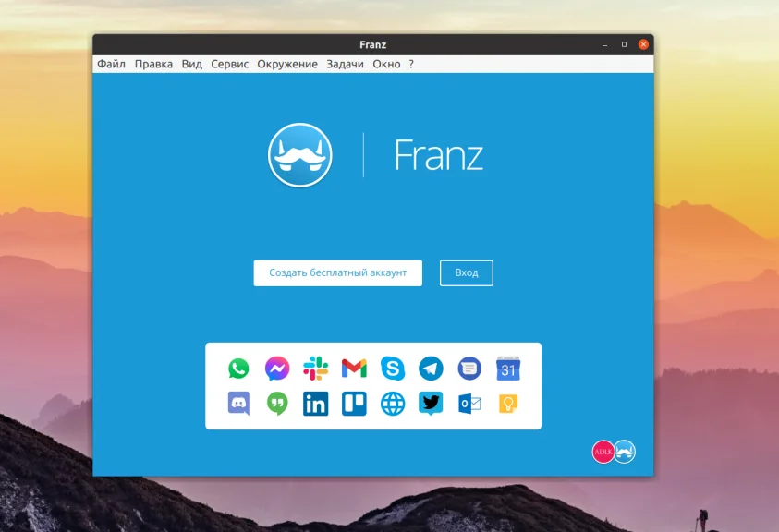Viewport: 779px width, 532px height.
Task: Choose the Slack service icon
Action: (315, 369)
